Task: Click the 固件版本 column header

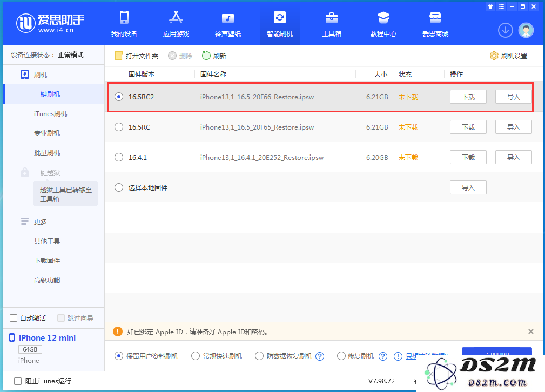Action: 142,74
